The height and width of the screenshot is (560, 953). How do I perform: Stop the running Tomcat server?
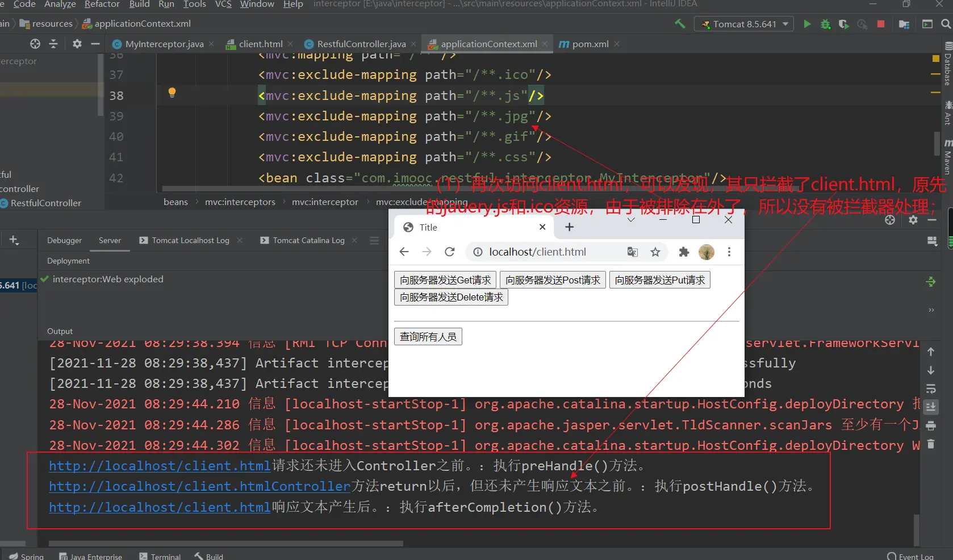point(880,24)
